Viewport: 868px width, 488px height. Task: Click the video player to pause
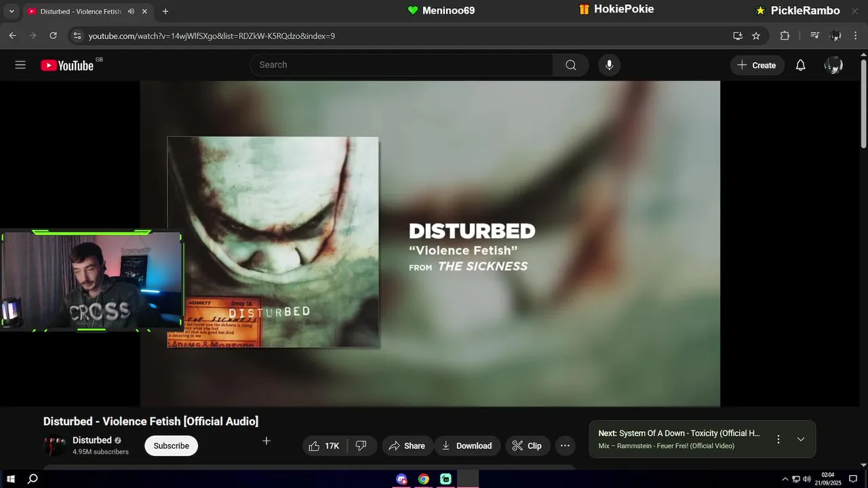point(430,244)
